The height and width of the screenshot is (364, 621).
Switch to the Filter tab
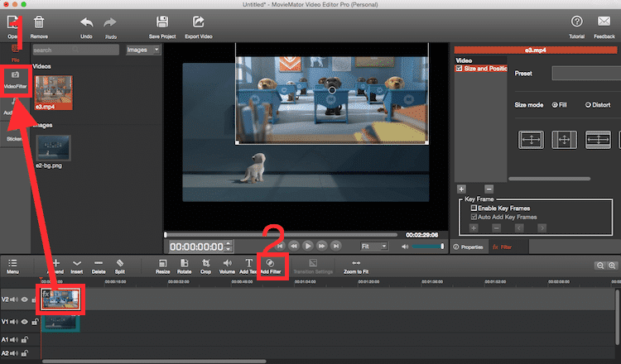503,247
